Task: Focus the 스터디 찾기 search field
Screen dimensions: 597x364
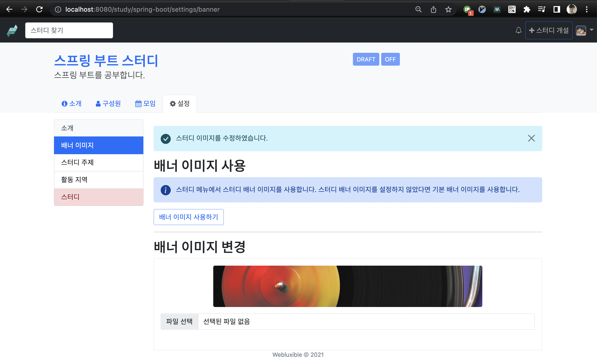Action: click(69, 30)
